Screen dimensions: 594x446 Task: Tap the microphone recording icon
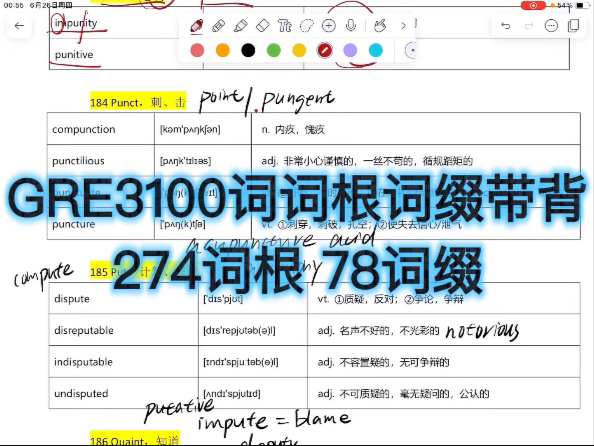(351, 26)
